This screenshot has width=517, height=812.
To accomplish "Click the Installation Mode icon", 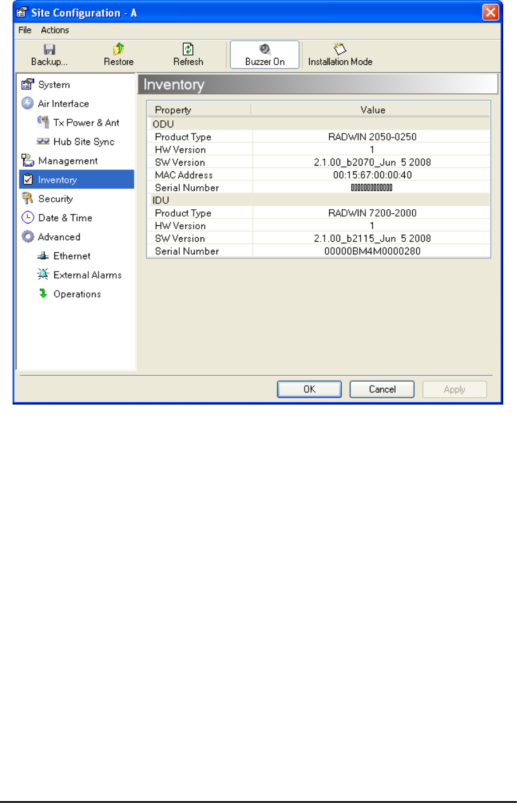I will (340, 49).
